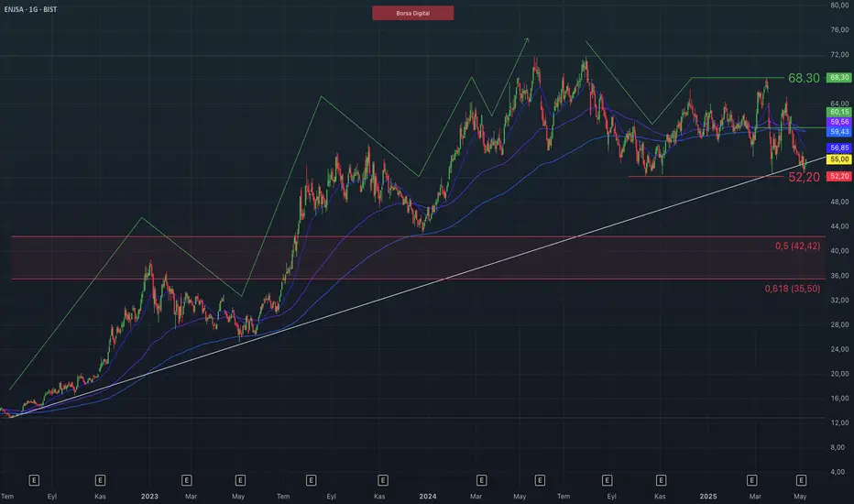Screen dimensions: 854x504
Task: Select the red 52,20 price axis label
Action: [x=838, y=176]
